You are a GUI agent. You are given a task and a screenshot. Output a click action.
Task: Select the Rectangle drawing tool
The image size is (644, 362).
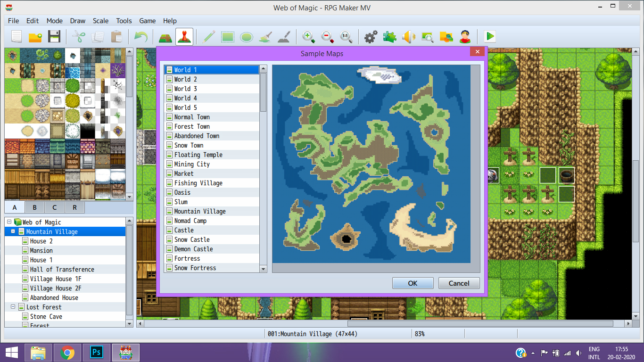[x=227, y=36]
